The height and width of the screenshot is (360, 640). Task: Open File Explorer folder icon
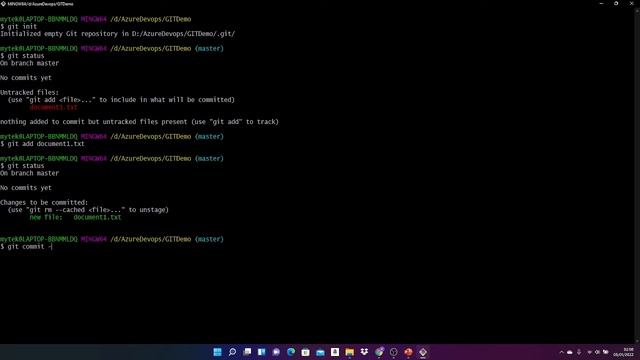coord(350,352)
